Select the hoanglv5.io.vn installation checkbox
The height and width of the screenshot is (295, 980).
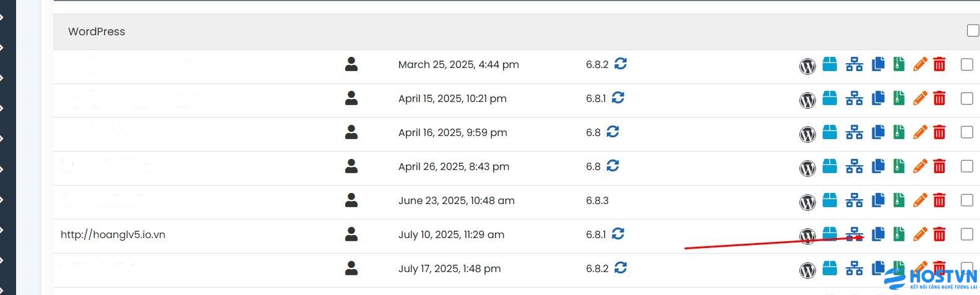pyautogui.click(x=967, y=234)
